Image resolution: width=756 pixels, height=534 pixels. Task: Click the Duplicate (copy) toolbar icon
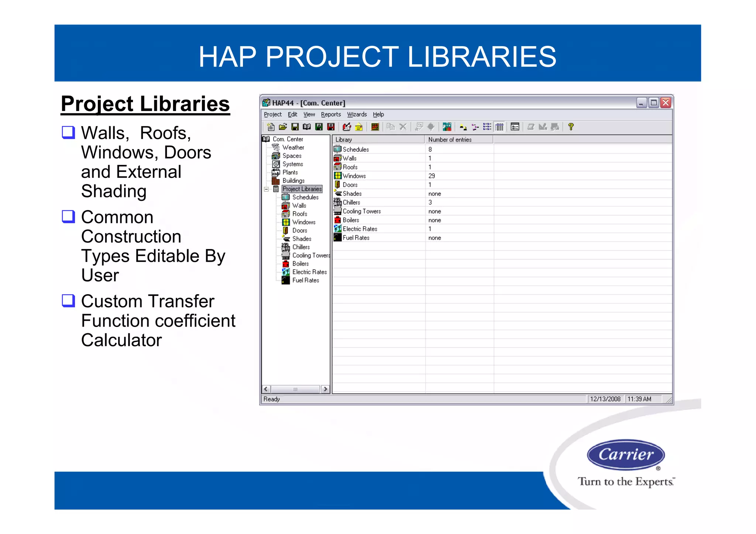391,127
